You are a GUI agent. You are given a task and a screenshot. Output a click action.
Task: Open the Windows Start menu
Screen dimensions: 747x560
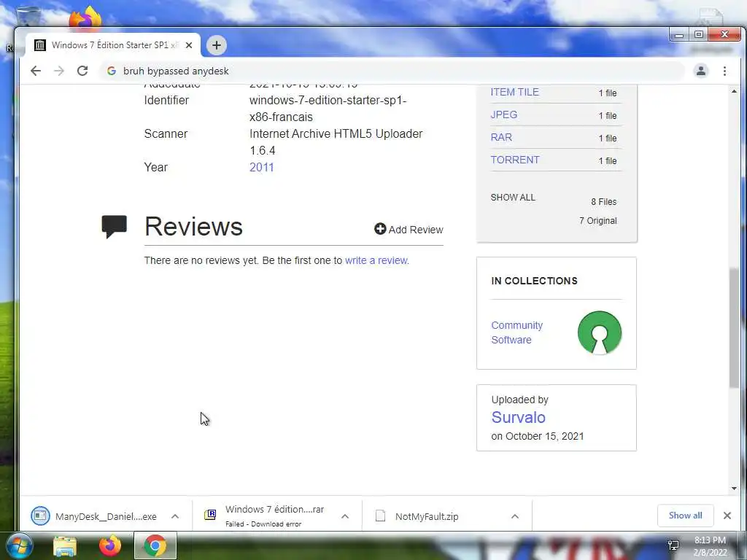click(18, 545)
